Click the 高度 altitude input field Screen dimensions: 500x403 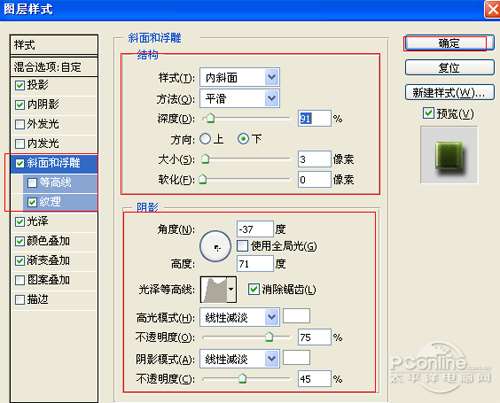(255, 264)
